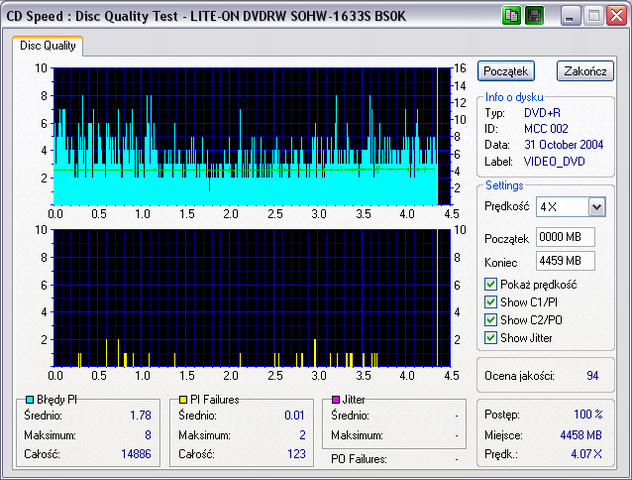Toggle the Show C1/PI checkbox
Image resolution: width=632 pixels, height=480 pixels.
pyautogui.click(x=491, y=302)
